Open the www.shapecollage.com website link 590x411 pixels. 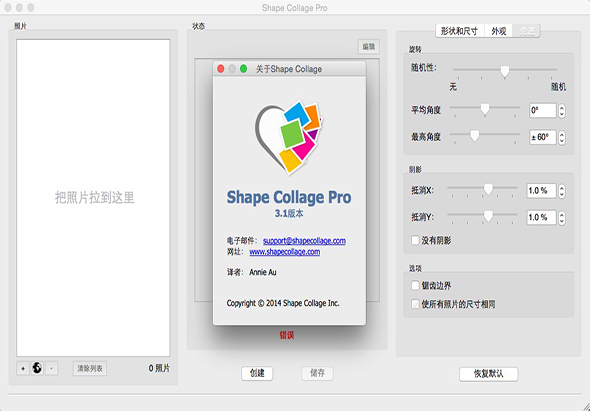coord(284,252)
